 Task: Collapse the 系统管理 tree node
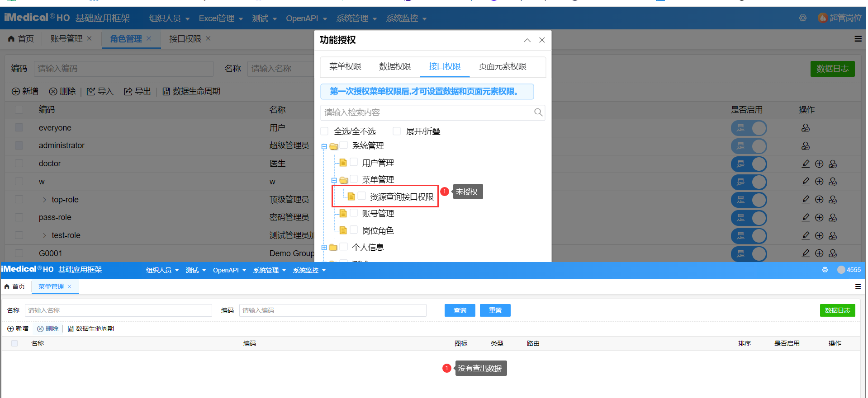click(x=324, y=146)
